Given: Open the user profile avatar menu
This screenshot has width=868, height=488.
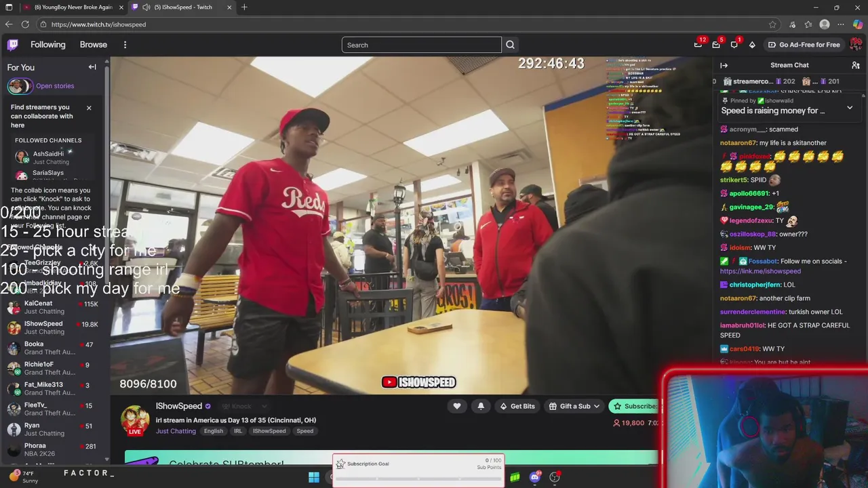Looking at the screenshot, I should tap(856, 45).
